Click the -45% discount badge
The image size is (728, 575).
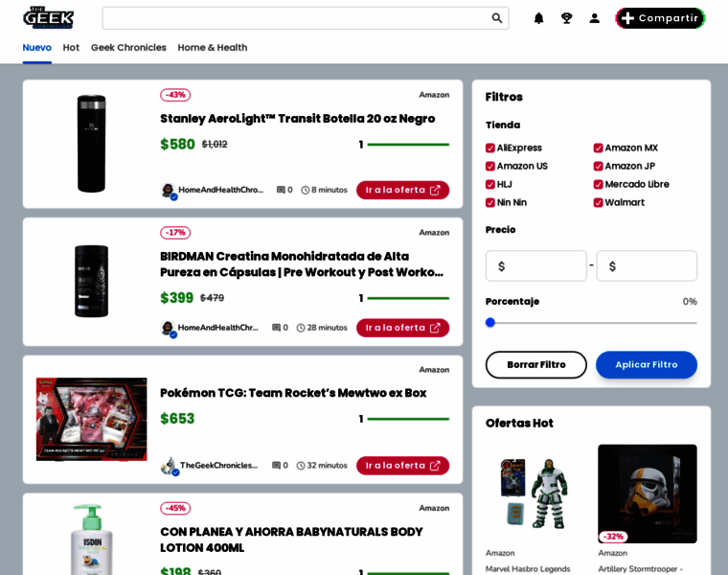point(175,508)
